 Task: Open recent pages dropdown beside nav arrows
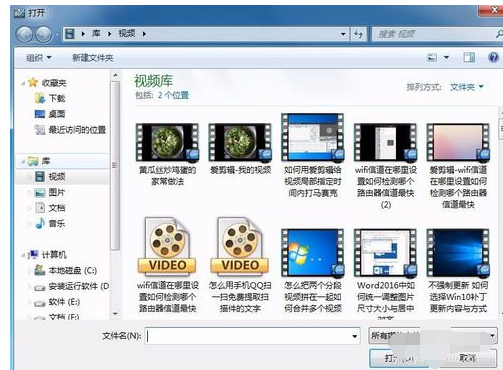point(57,34)
